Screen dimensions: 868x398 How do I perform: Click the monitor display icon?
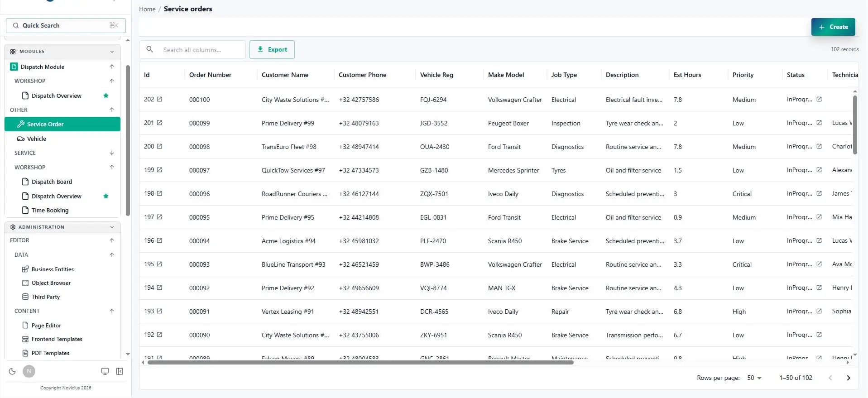click(x=105, y=371)
